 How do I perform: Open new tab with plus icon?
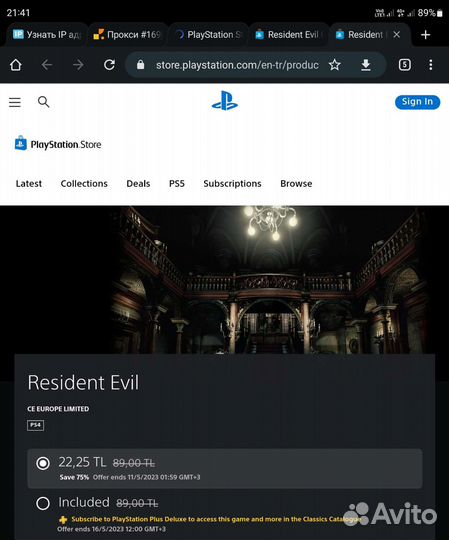pos(426,35)
